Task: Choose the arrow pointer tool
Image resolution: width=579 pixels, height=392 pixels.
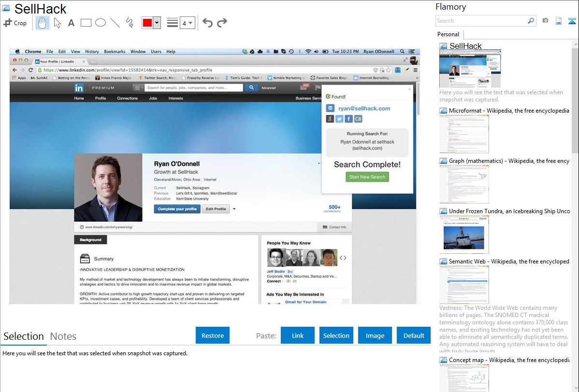Action: (x=57, y=23)
